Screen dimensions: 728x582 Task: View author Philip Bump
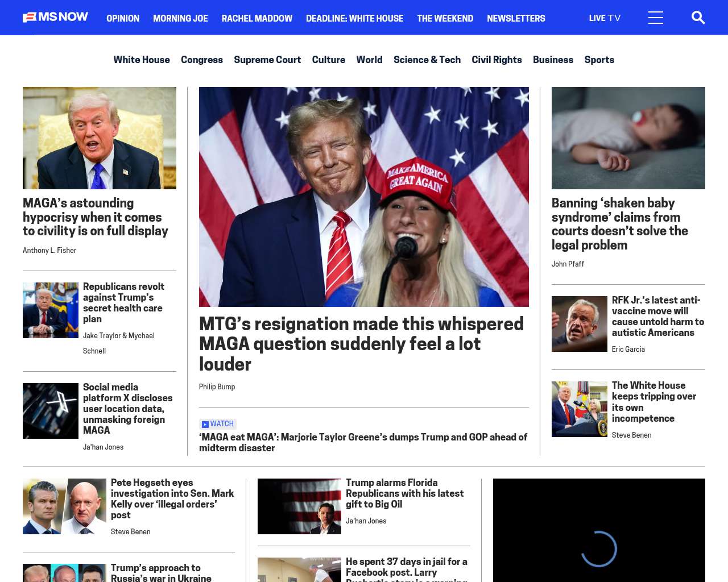tap(217, 387)
